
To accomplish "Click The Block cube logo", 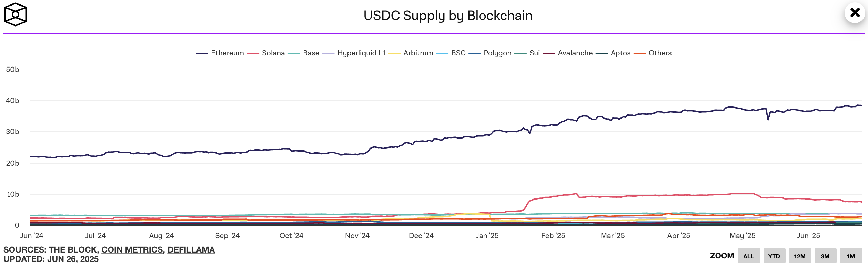I will (x=16, y=14).
